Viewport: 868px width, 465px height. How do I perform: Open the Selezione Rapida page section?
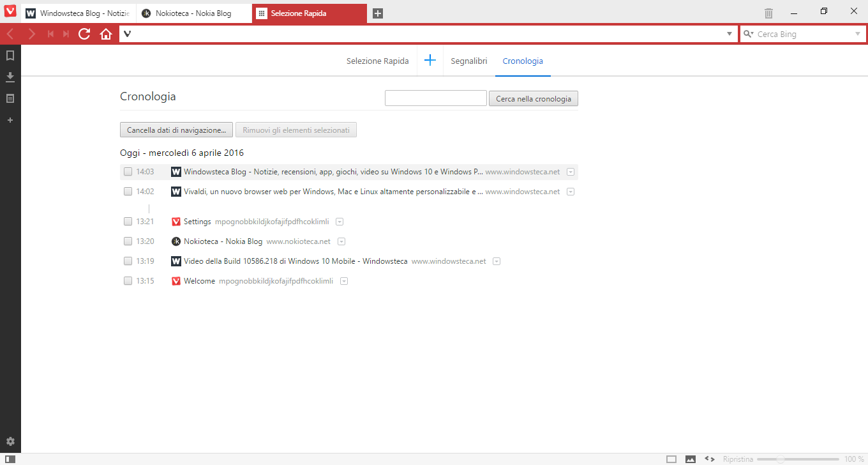click(377, 61)
